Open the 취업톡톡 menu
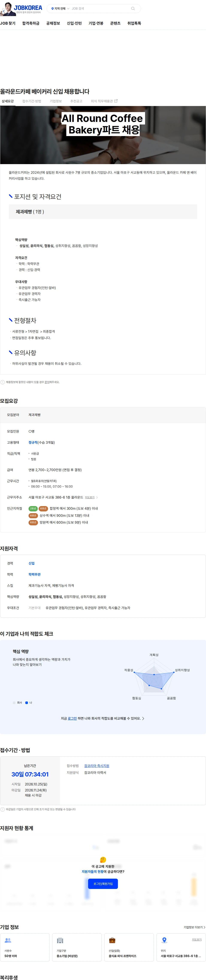 134,23
